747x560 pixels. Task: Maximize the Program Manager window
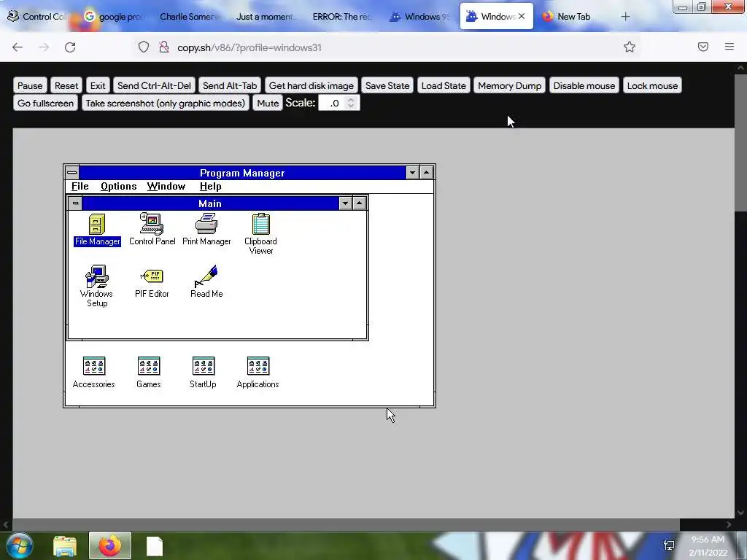click(x=426, y=173)
